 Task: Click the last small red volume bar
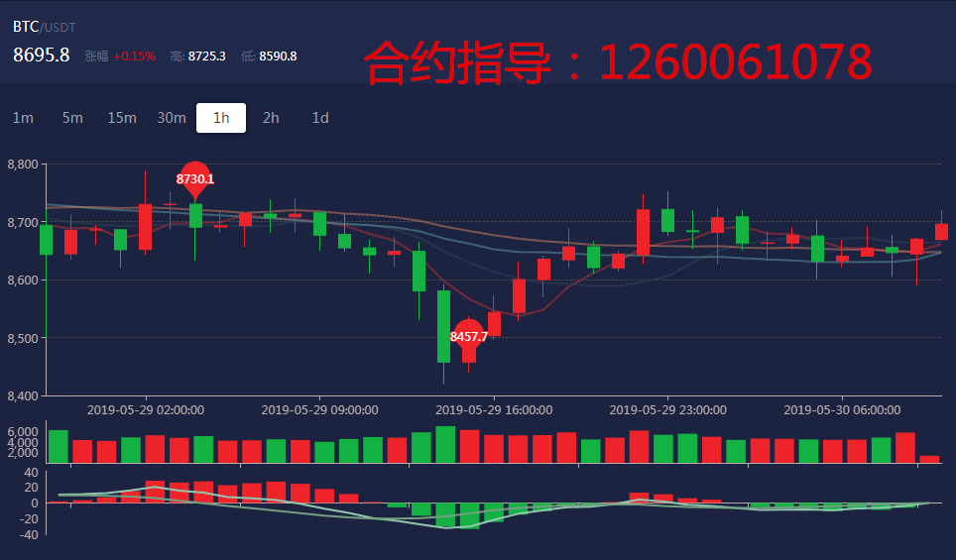pos(929,460)
